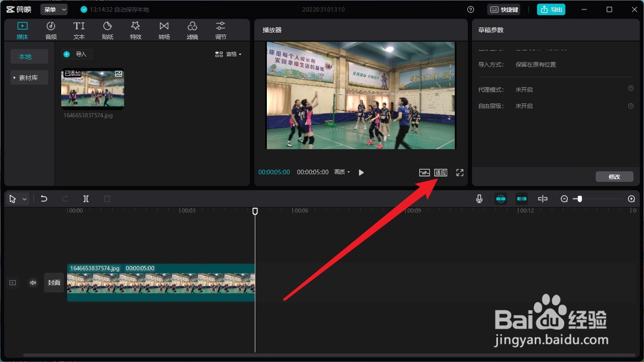Screen dimensions: 644x362
Task: Switch to the 媒体 media tab
Action: (x=22, y=30)
